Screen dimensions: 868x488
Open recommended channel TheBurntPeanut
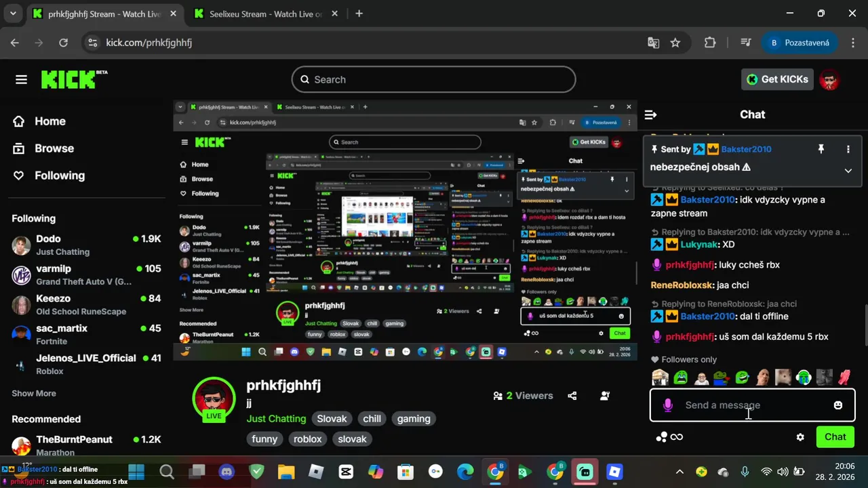86,445
